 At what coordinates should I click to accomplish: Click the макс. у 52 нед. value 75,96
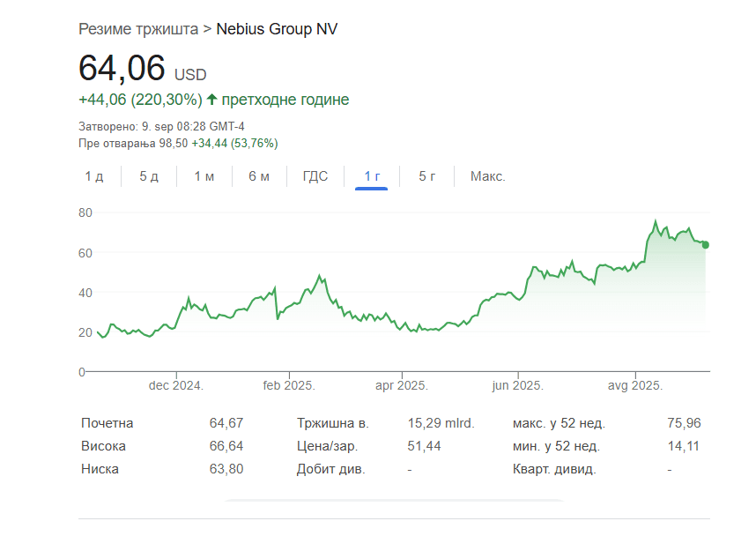684,423
